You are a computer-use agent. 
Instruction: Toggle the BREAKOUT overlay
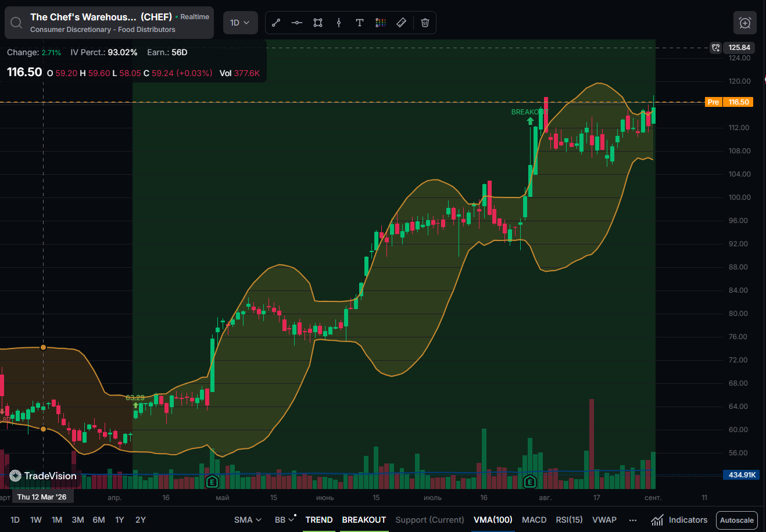pos(364,520)
